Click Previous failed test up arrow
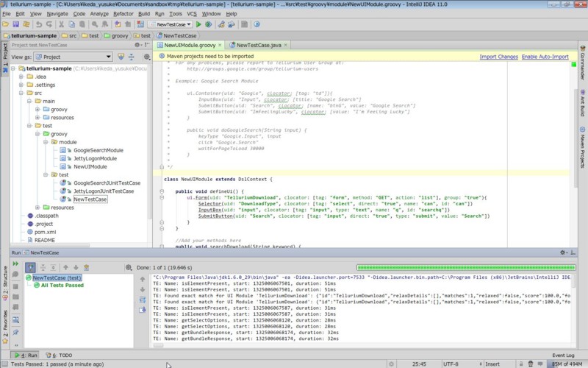This screenshot has height=368, width=588. click(x=65, y=267)
